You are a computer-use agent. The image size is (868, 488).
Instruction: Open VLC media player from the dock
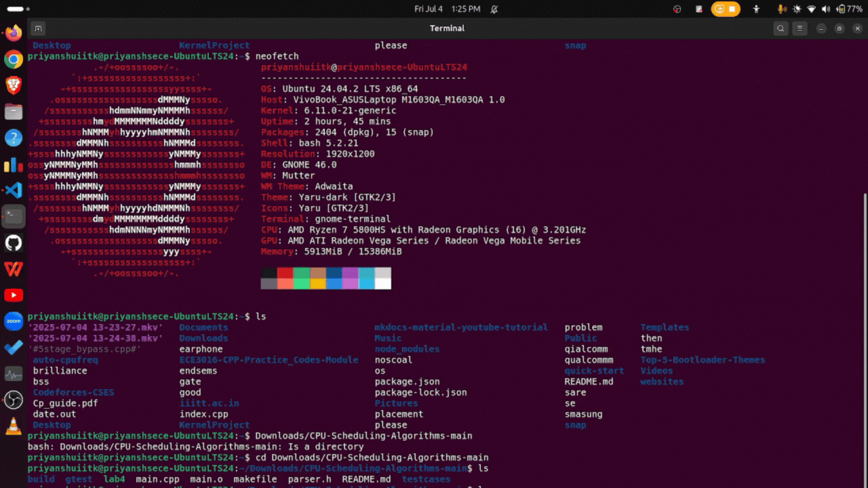(13, 426)
